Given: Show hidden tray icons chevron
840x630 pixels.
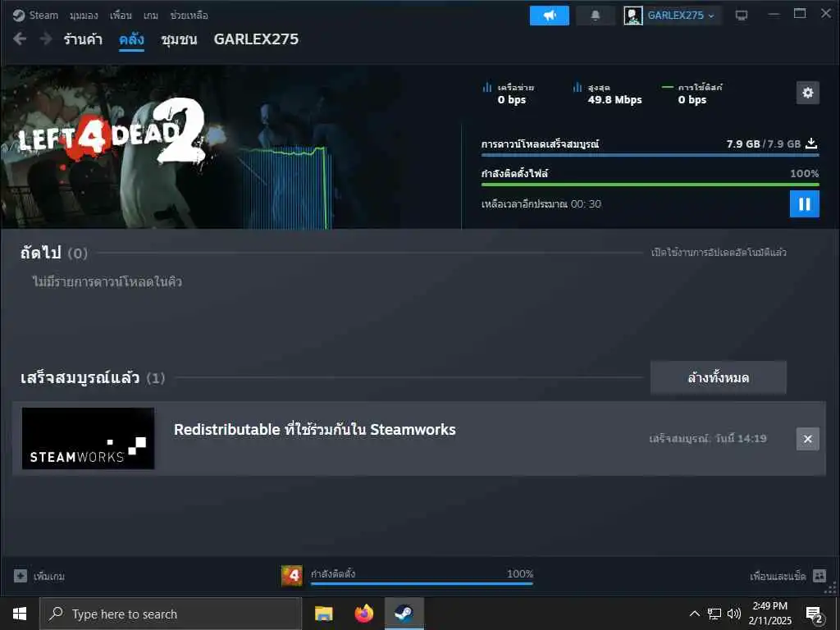Looking at the screenshot, I should pos(694,614).
